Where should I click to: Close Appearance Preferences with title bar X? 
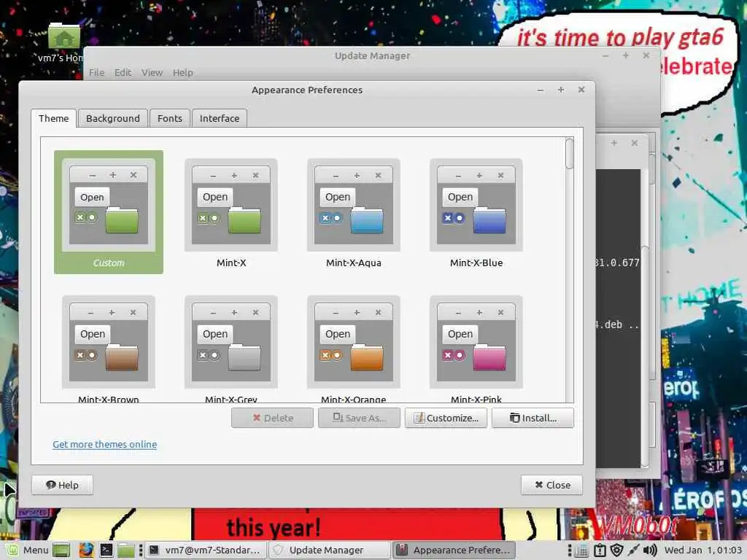pos(581,90)
